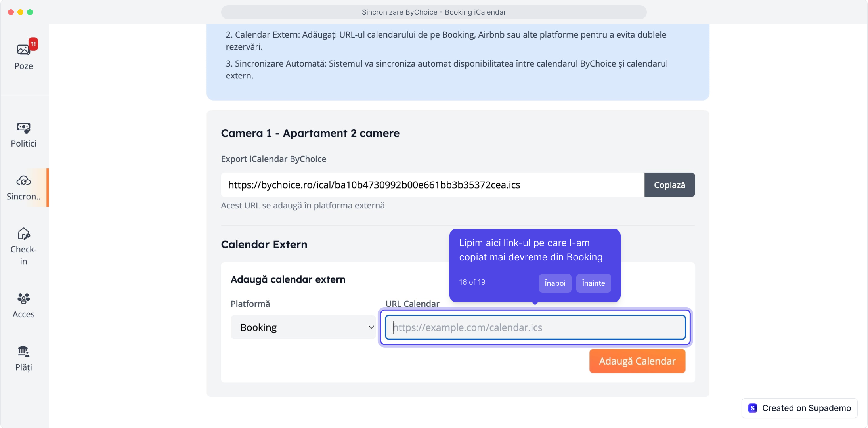
Task: Open the Check-in house key icon
Action: (23, 234)
